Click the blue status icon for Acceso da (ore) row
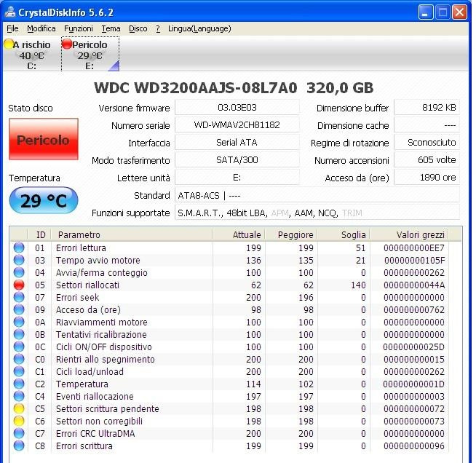This screenshot has width=476, height=463. (19, 309)
